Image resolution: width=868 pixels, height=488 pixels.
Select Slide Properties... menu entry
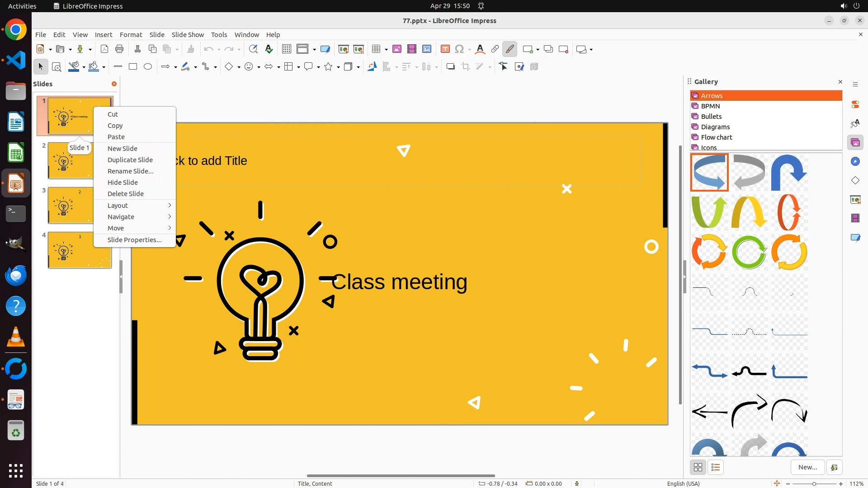pyautogui.click(x=134, y=240)
